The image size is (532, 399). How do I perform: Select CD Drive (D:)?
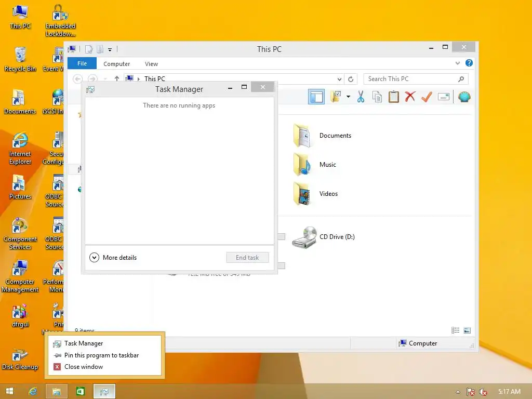pyautogui.click(x=323, y=237)
